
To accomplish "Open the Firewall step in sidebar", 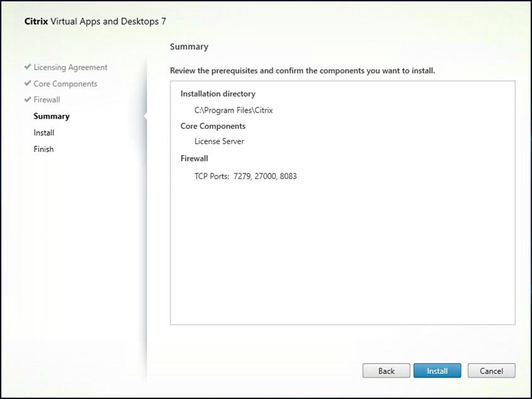I will (x=47, y=100).
